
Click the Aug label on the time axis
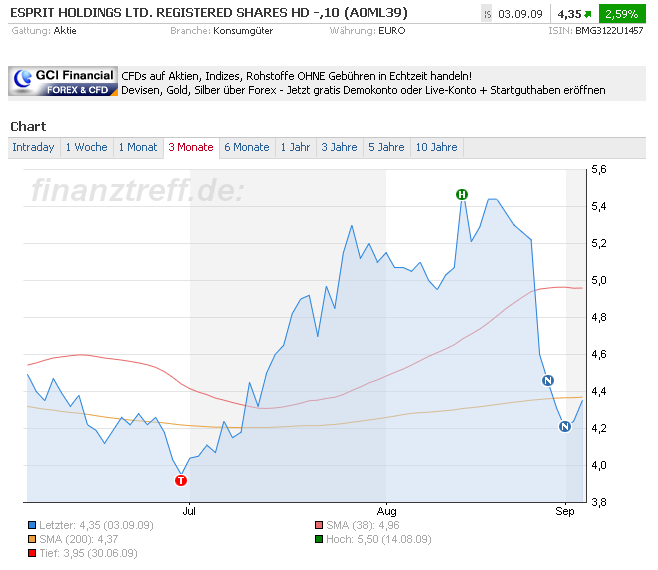(x=386, y=511)
